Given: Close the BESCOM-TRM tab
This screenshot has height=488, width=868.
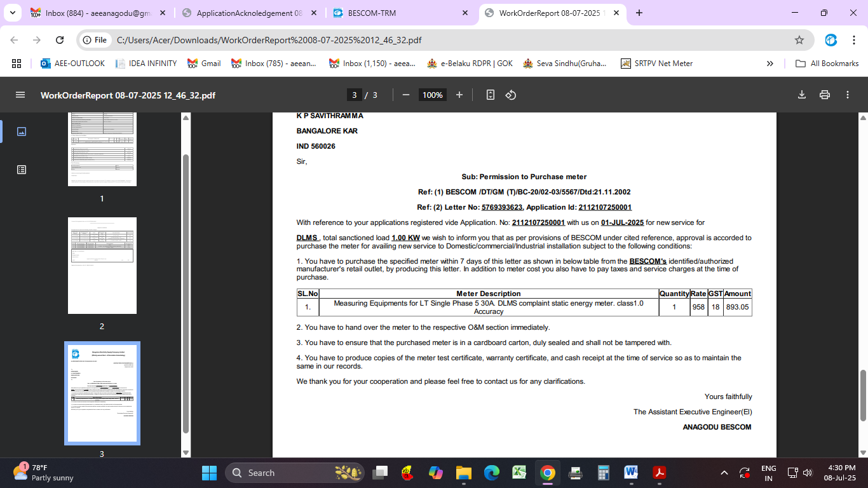Looking at the screenshot, I should (x=465, y=13).
